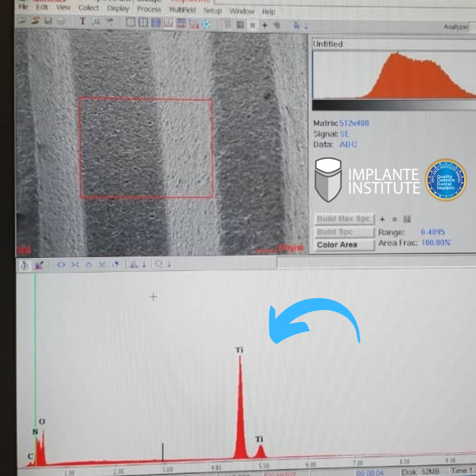This screenshot has width=476, height=476.
Task: Click the single-pane layout icon
Action: [131, 22]
